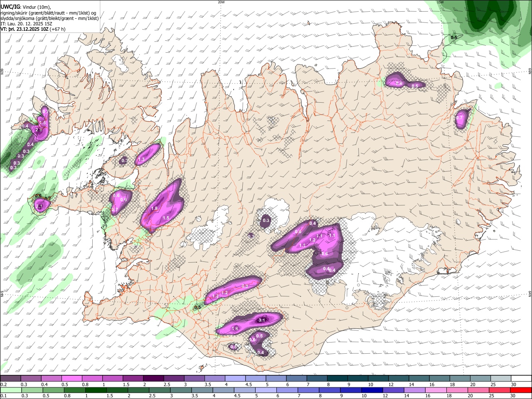Viewport: 532px width, 399px height.
Task: Click the red 30 swatch, lower legend row
Action: [521, 390]
